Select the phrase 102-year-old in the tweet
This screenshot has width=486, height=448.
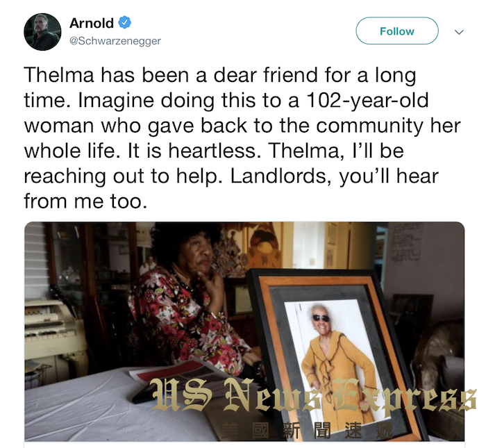367,101
